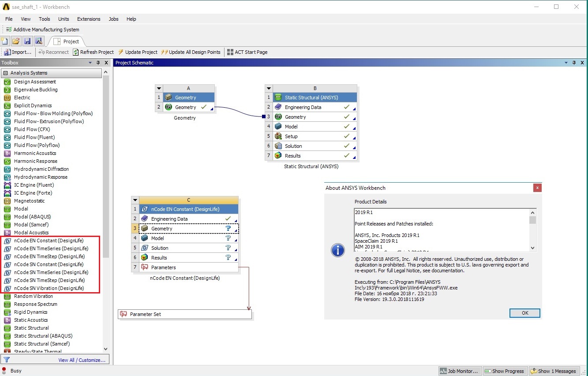Open Toolbox panel options dropdown
Screen dimensions: 588x376
pos(90,63)
